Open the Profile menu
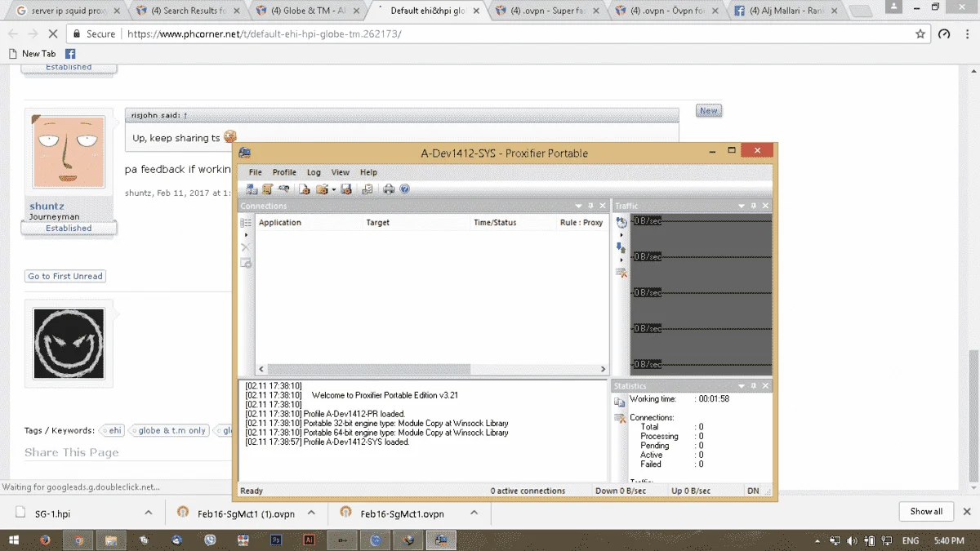The height and width of the screenshot is (551, 980). [284, 172]
